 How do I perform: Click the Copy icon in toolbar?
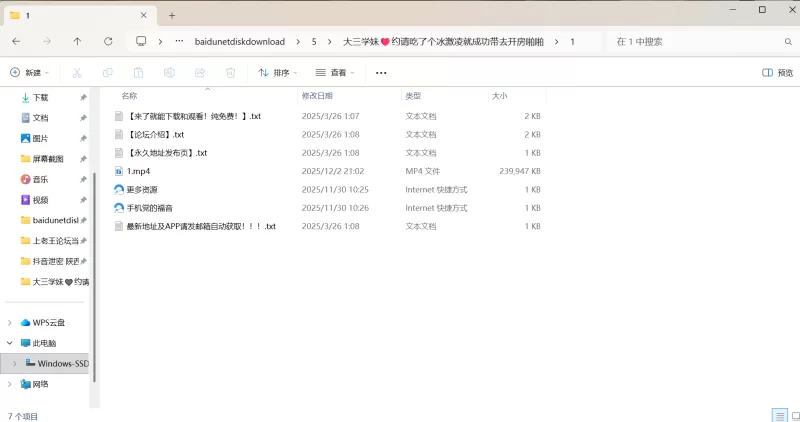[x=108, y=73]
